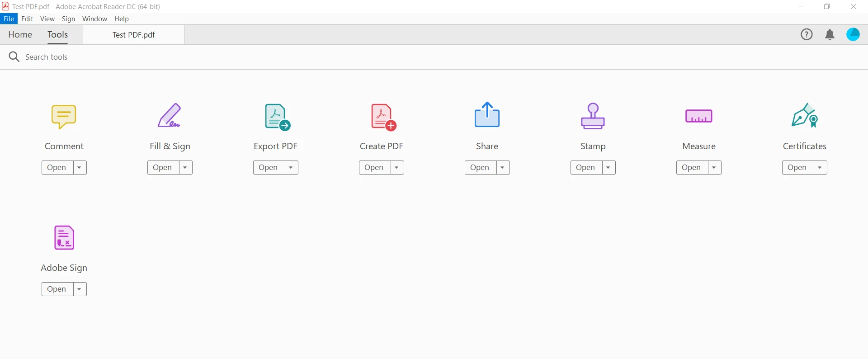Open the user profile avatar
The height and width of the screenshot is (359, 868).
pos(853,34)
